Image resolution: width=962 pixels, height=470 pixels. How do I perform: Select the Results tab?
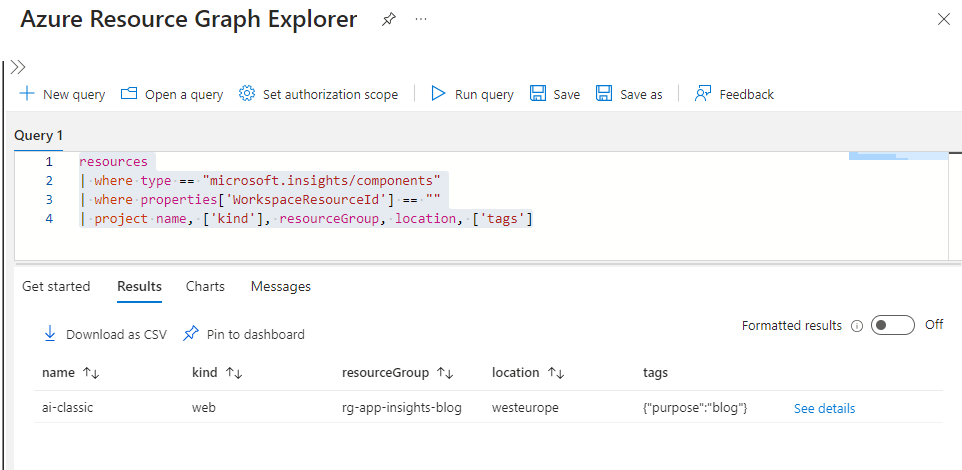coord(139,287)
